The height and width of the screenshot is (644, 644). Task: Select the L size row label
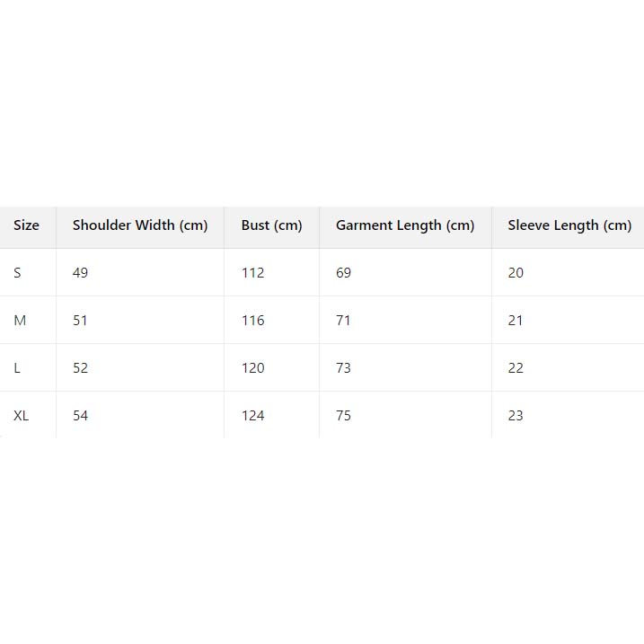[17, 368]
